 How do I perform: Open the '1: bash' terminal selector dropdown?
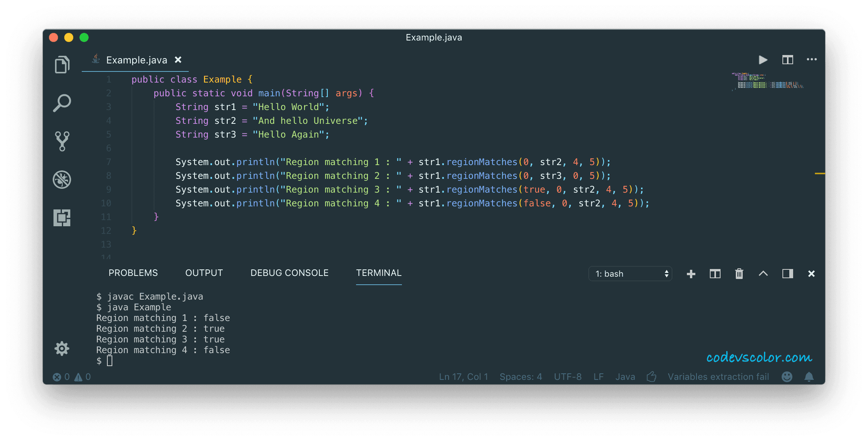click(x=630, y=274)
